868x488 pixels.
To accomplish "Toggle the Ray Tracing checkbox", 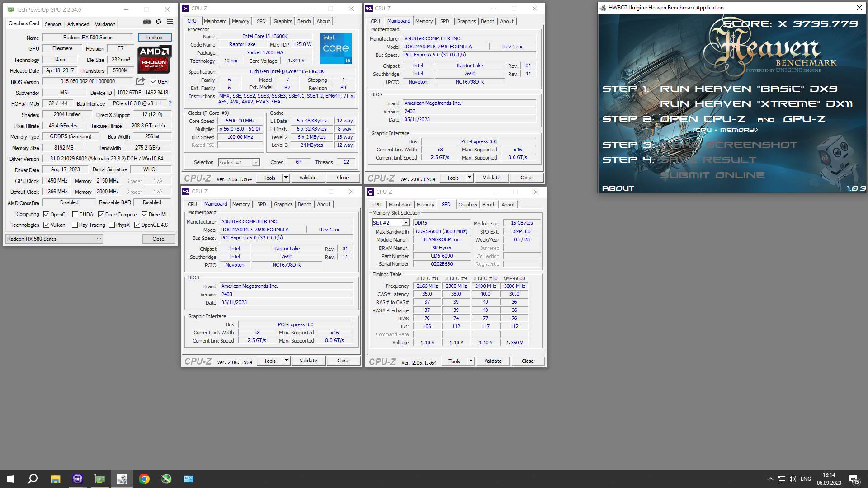I will 75,225.
